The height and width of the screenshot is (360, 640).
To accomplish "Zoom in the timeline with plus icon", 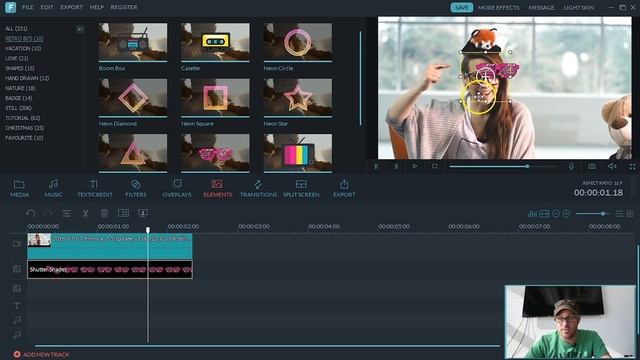I will click(566, 213).
